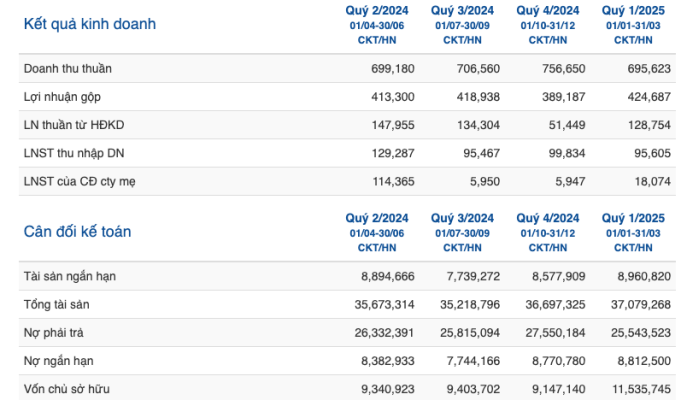
Task: Select Quý 1/2025 header in Cân đối kế toán
Action: (633, 218)
